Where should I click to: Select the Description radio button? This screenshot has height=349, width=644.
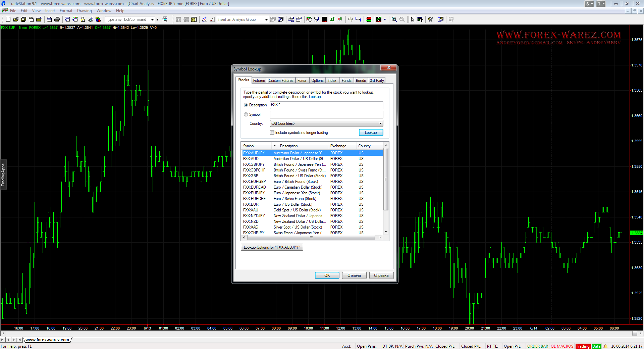[246, 105]
